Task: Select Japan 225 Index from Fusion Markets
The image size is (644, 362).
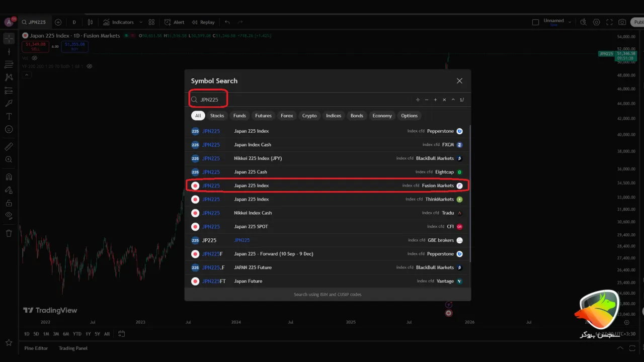Action: [x=328, y=186]
